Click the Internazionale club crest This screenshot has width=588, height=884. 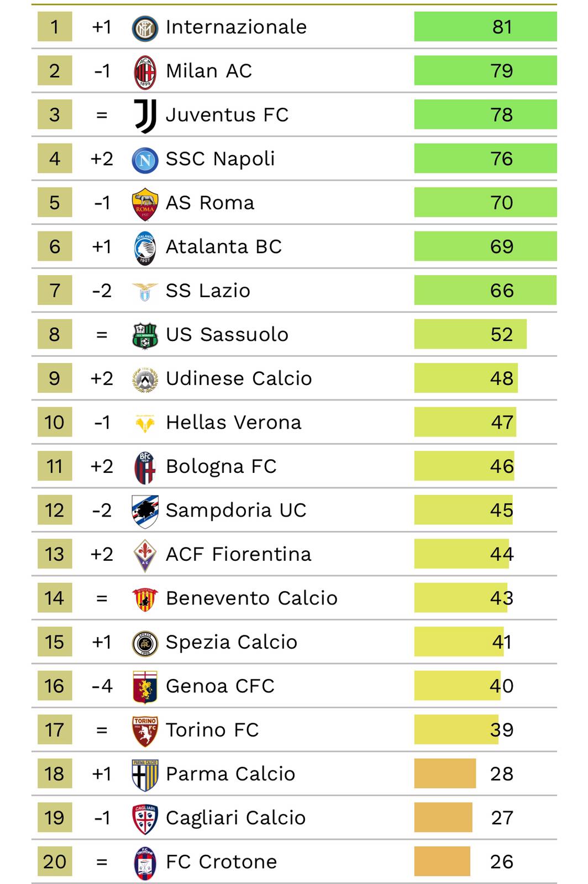[145, 28]
